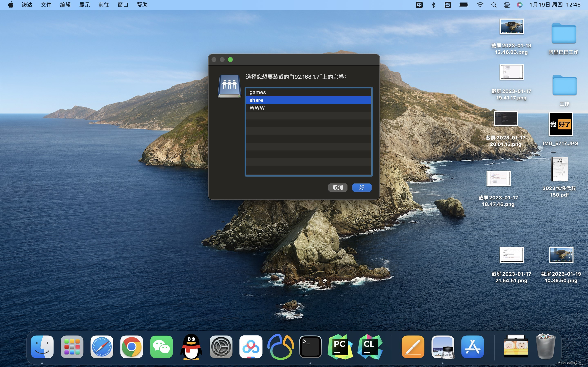The height and width of the screenshot is (367, 588).
Task: Click the 好 confirm button
Action: click(362, 187)
